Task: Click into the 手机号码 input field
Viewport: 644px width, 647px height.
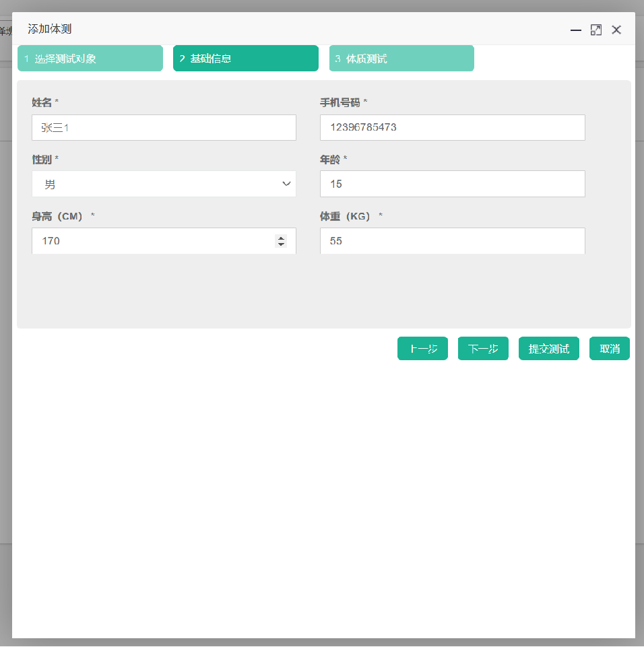Action: pyautogui.click(x=452, y=127)
